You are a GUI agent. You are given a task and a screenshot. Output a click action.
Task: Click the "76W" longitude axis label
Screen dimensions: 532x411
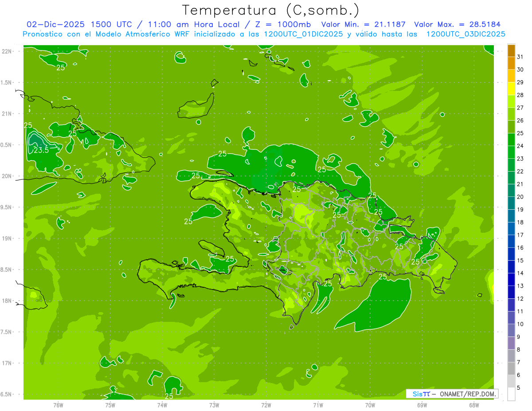[58, 405]
